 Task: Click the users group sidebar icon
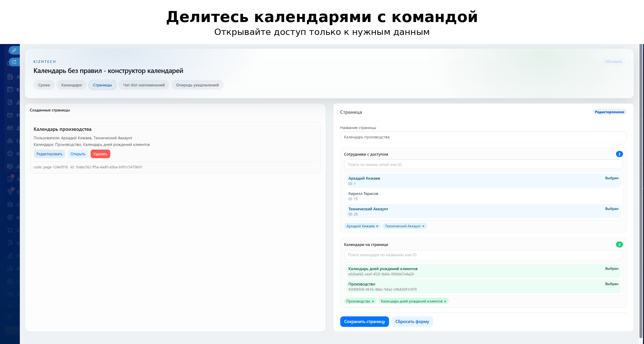pos(10,141)
